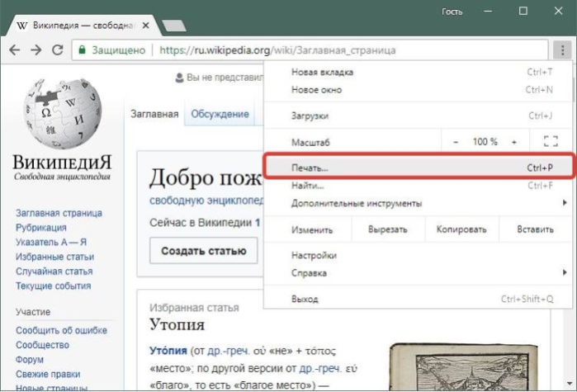
Task: Reload the Wikipedia page
Action: pos(58,50)
